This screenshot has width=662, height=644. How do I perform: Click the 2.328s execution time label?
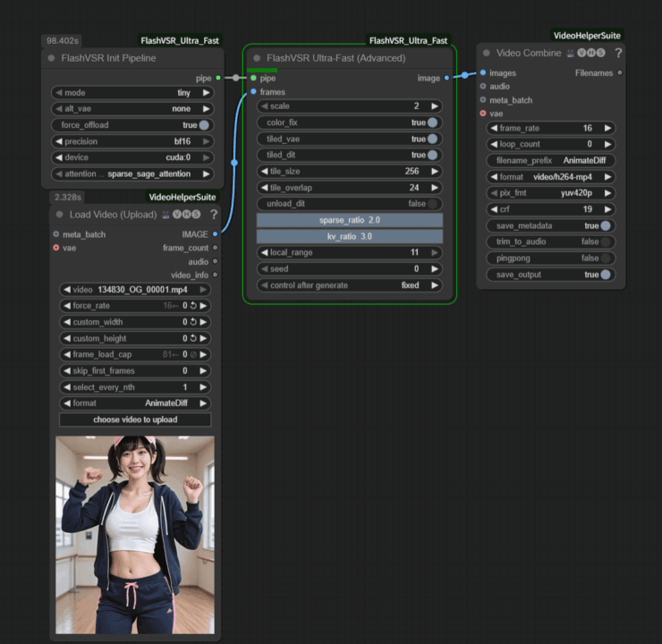pyautogui.click(x=68, y=197)
